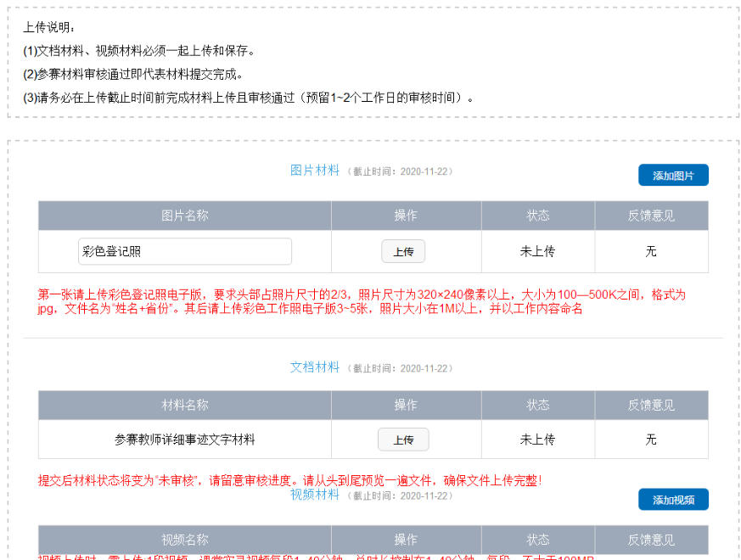Click the 视频名称 column header

185,540
